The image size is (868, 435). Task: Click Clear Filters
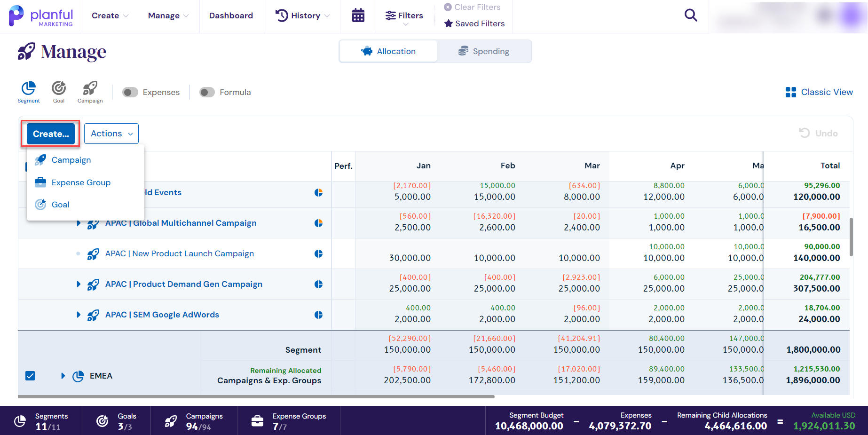tap(472, 7)
